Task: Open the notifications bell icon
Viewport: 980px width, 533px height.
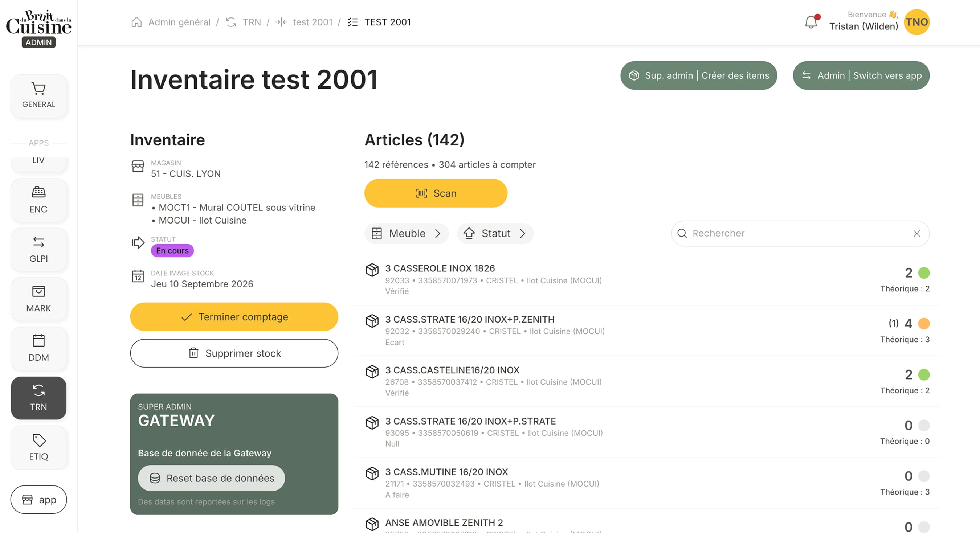Action: [x=811, y=22]
